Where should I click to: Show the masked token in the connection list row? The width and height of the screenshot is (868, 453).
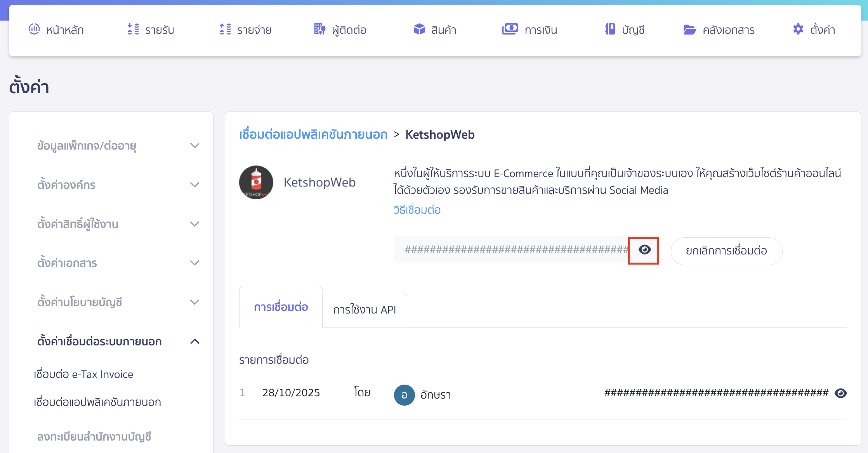[841, 393]
